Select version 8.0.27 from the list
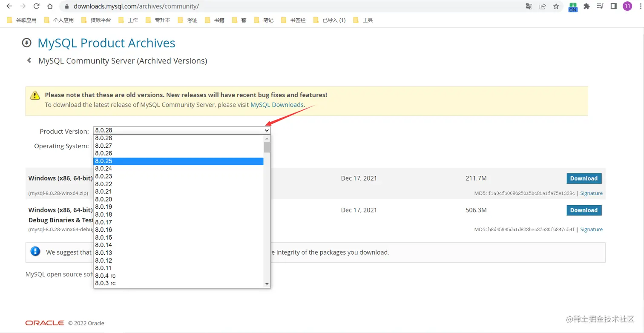Screen dimensions: 644x333 [x=178, y=146]
